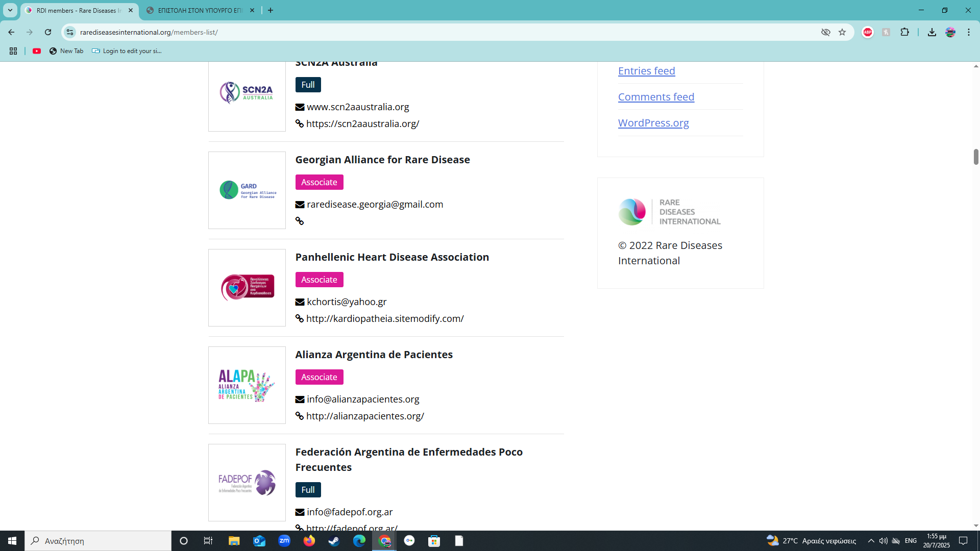Open the Adblock Plus extension

tap(868, 32)
